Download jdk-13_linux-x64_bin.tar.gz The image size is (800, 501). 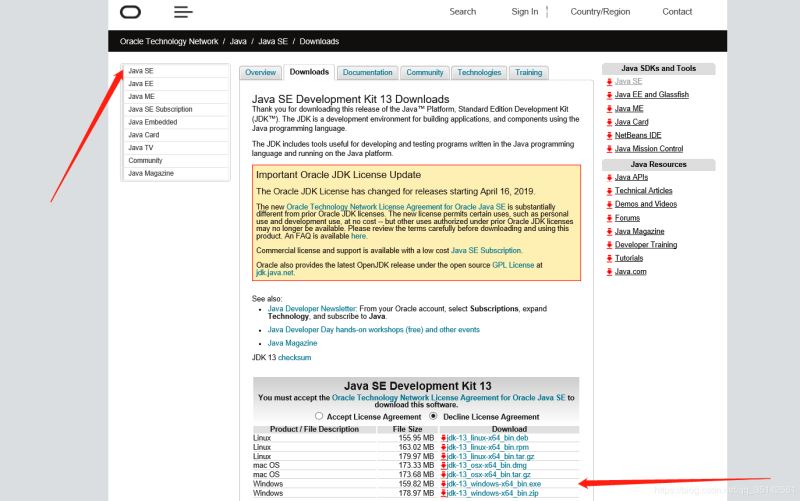pyautogui.click(x=490, y=456)
